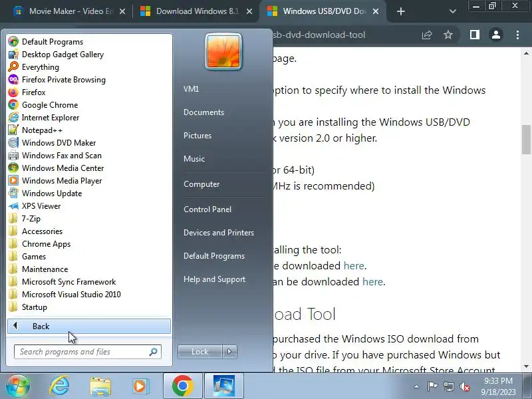Open the Music library

(194, 159)
